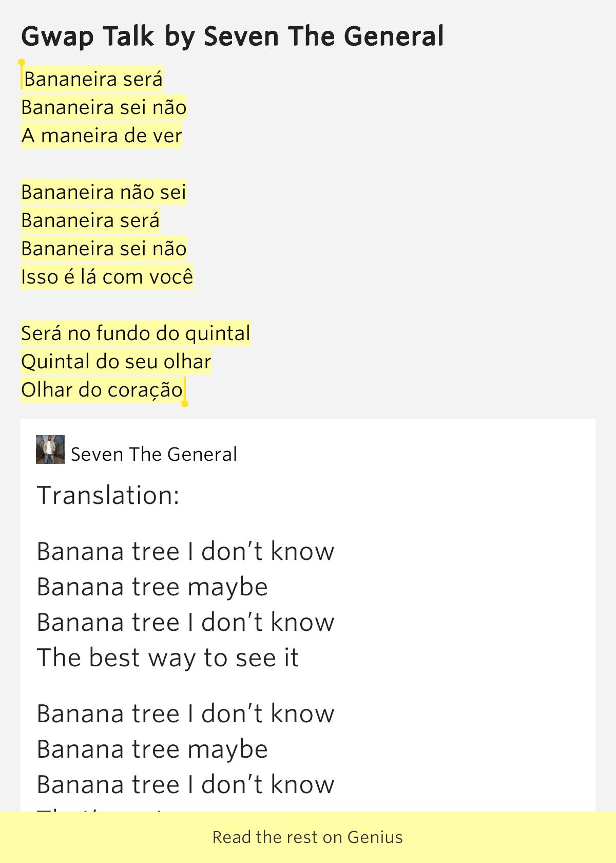Click the Gwap Talk by Seven The General title
The image size is (616, 863).
pos(233,36)
